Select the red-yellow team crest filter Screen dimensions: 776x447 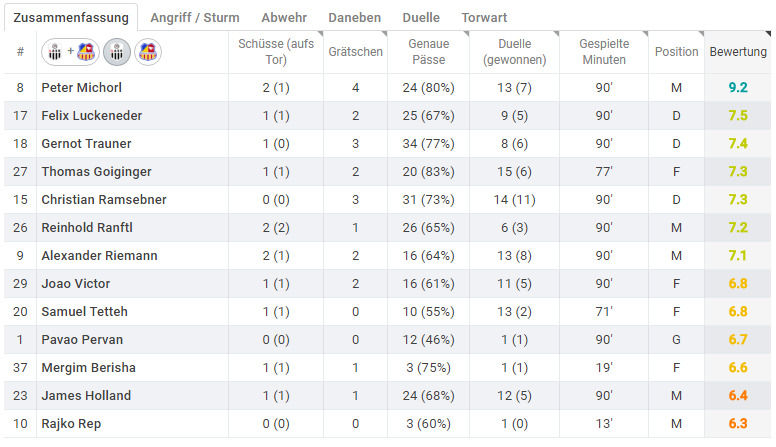(147, 52)
